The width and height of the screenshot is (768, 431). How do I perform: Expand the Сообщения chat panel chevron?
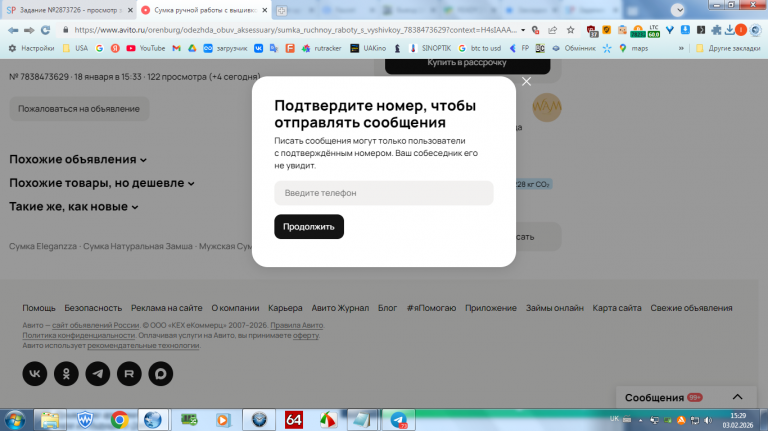click(x=737, y=397)
